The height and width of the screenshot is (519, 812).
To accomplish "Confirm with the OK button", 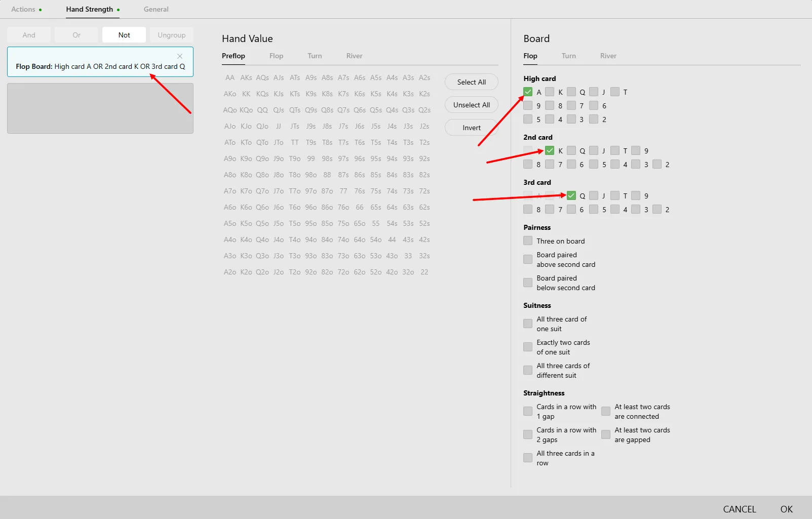I will (786, 509).
